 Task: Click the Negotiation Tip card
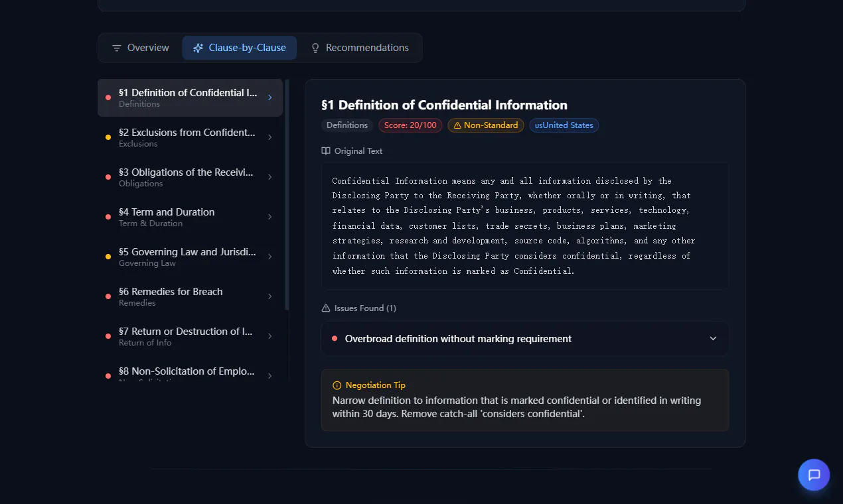tap(525, 401)
